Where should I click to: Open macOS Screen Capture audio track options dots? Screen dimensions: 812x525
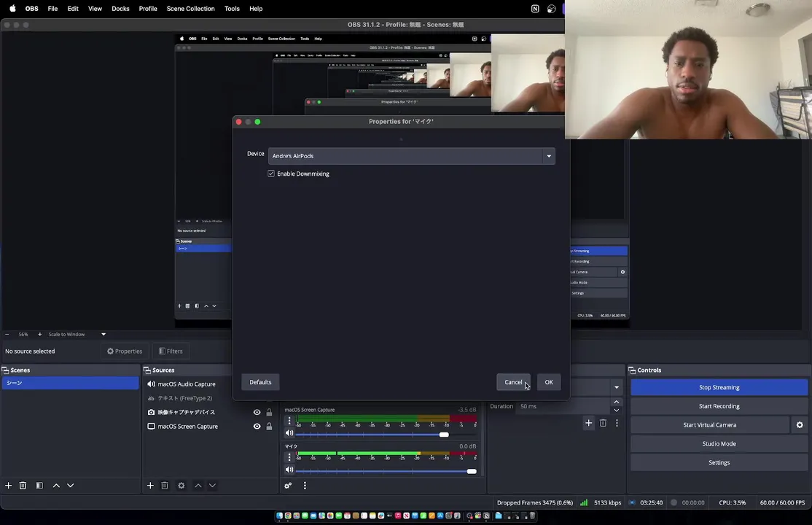(x=289, y=421)
